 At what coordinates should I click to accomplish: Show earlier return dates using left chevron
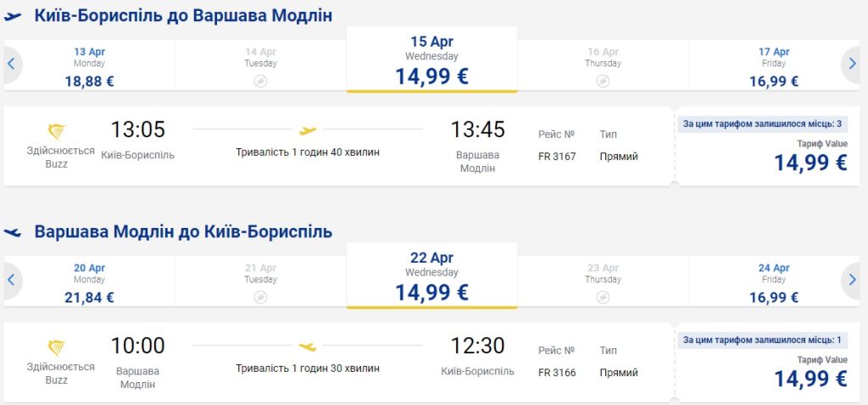(x=11, y=279)
